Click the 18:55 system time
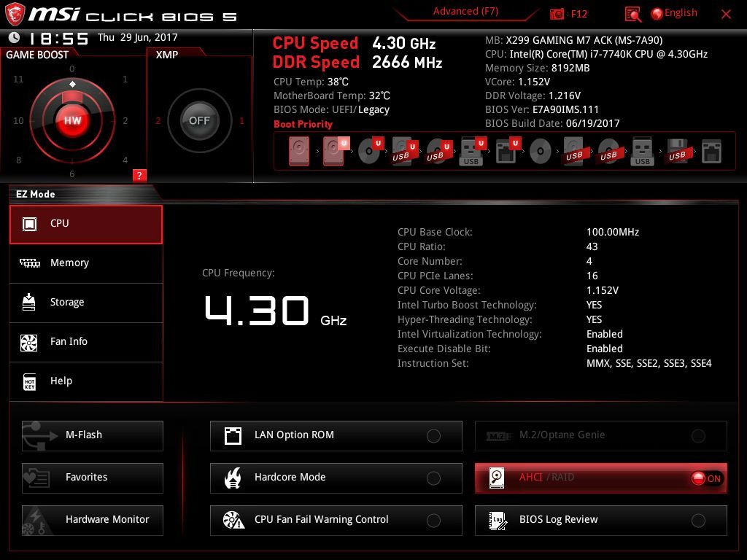747x560 pixels. (x=58, y=39)
